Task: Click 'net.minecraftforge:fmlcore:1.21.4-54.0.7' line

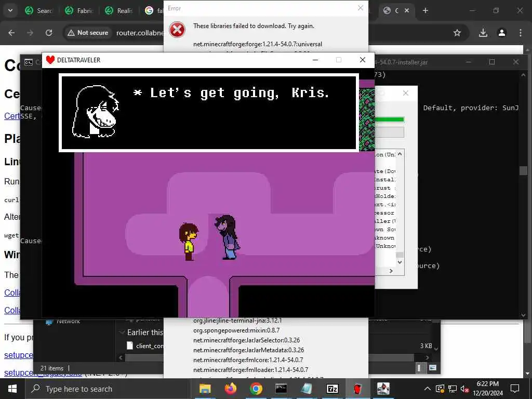Action: (248, 360)
